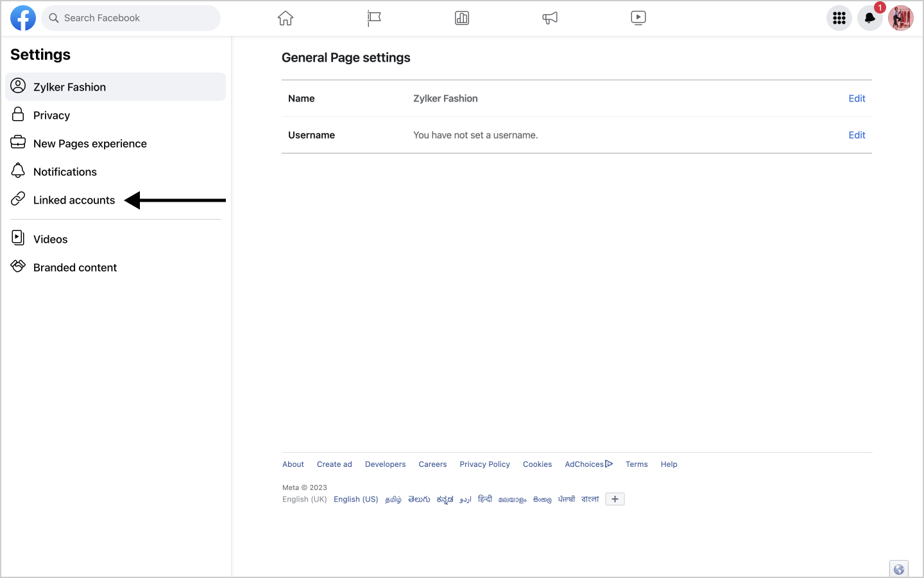Open the Watch video icon
The image size is (924, 578).
pyautogui.click(x=638, y=18)
